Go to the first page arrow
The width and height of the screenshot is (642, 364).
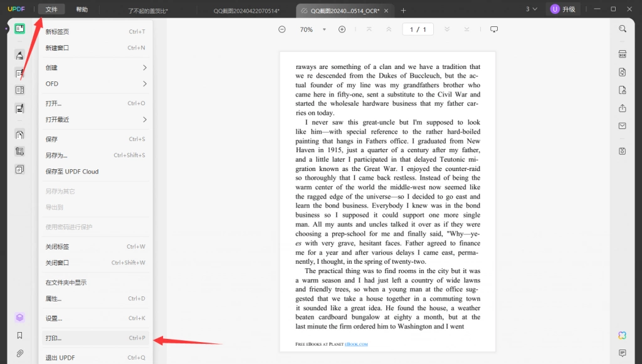coord(369,29)
